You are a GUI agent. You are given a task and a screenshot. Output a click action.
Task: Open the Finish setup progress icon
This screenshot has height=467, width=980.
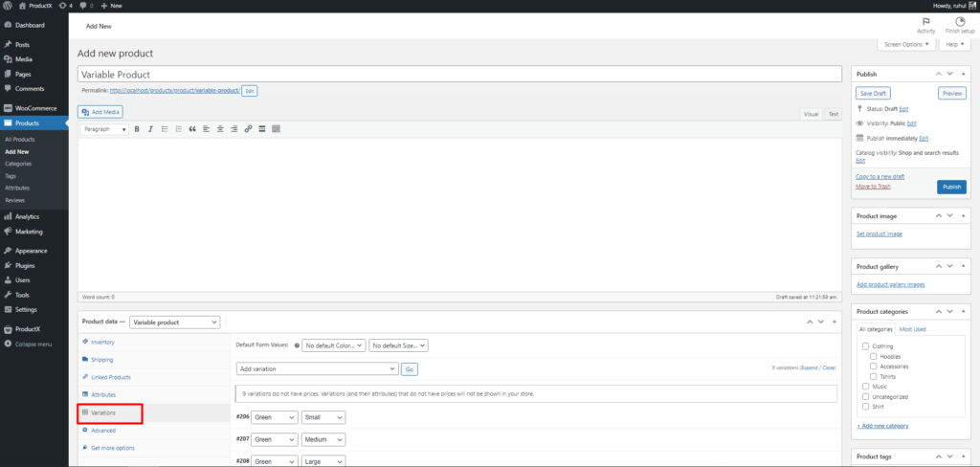point(960,26)
